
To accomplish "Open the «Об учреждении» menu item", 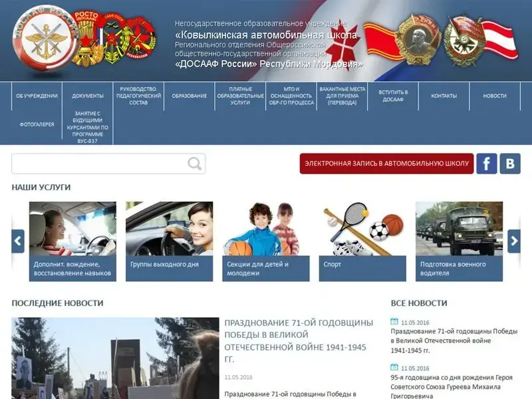I will (37, 96).
